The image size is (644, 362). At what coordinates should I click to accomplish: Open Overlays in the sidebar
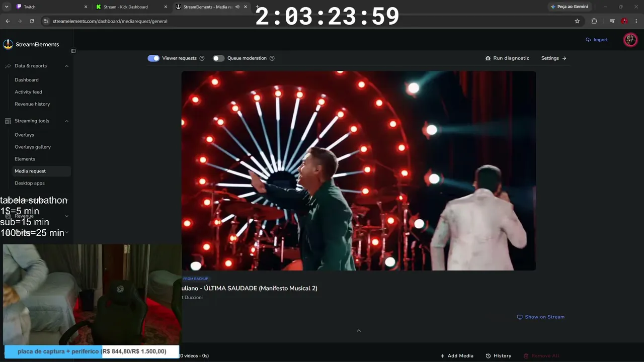pos(24,135)
